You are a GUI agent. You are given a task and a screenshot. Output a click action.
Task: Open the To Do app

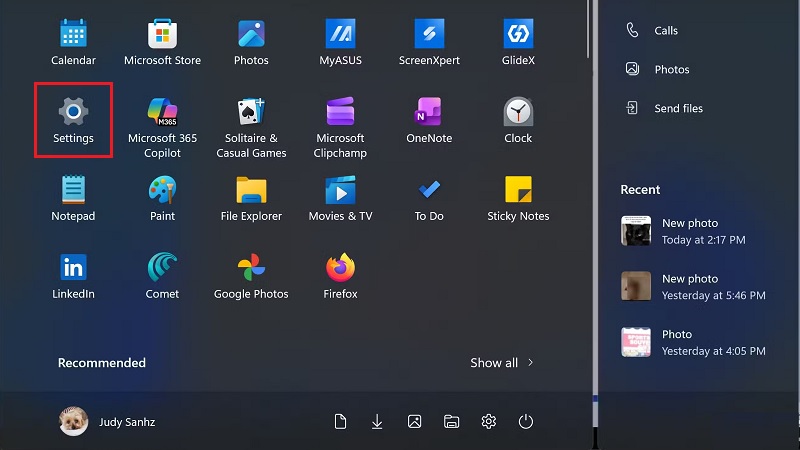point(429,198)
